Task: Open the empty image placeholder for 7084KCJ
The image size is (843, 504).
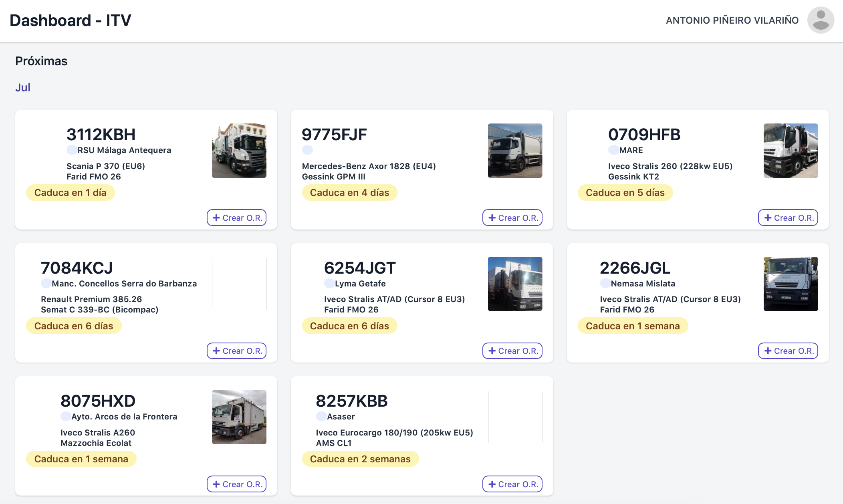Action: 239,284
